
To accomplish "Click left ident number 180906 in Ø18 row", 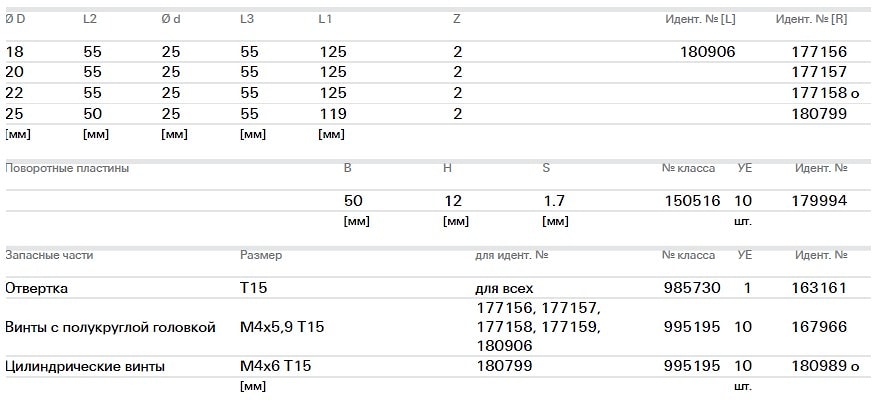I will pyautogui.click(x=707, y=52).
